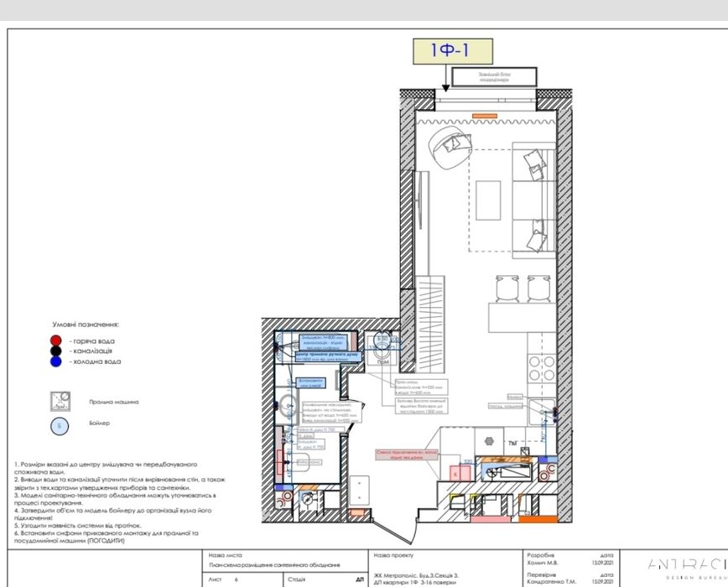Image resolution: width=728 pixels, height=587 pixels.
Task: Select the "Бойлер" legend text
Action: (99, 423)
